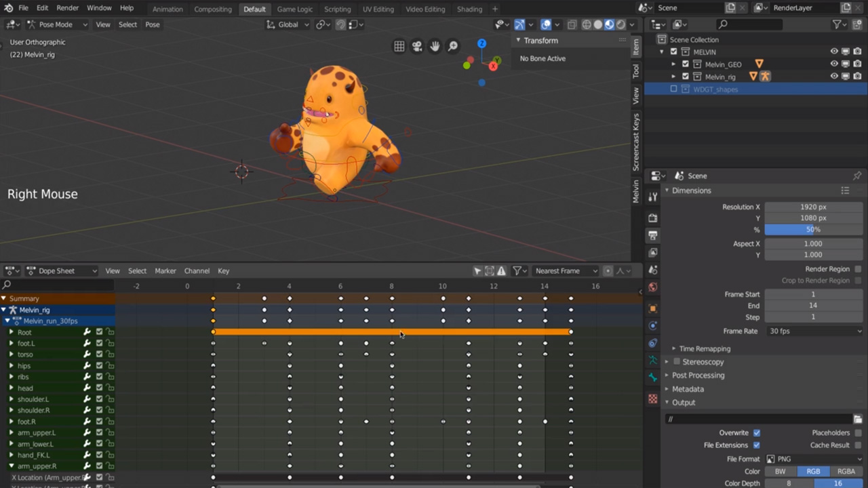Open the Render properties tab icon

click(653, 218)
